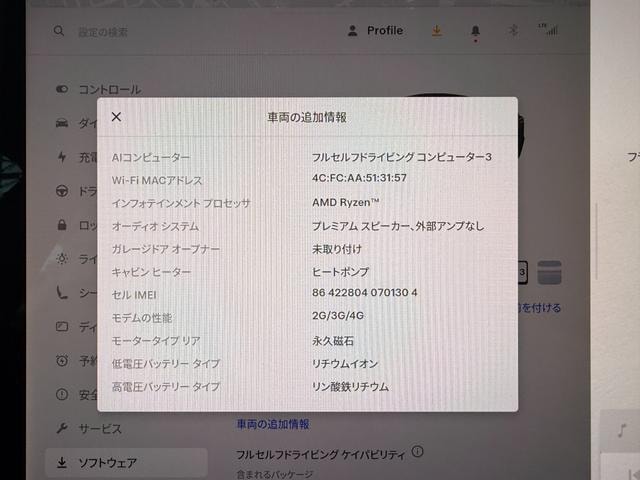640x480 pixels.
Task: Select the car icon in sidebar
Action: [62, 122]
